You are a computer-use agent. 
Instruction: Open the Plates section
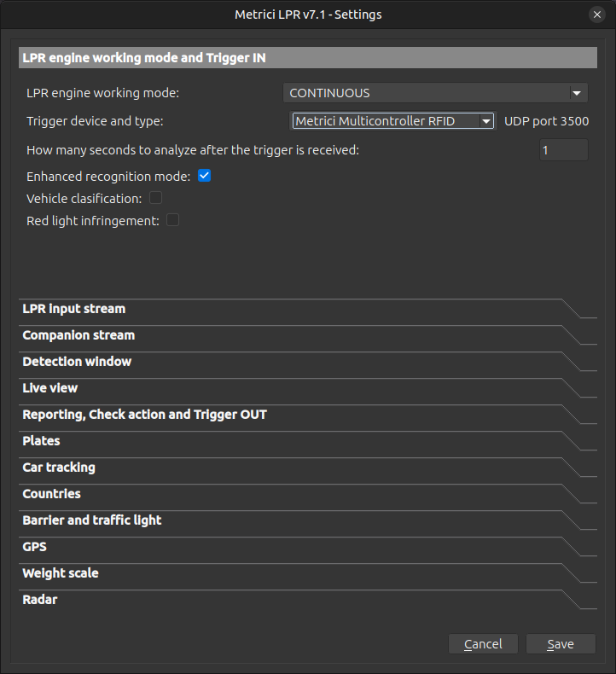[308, 441]
